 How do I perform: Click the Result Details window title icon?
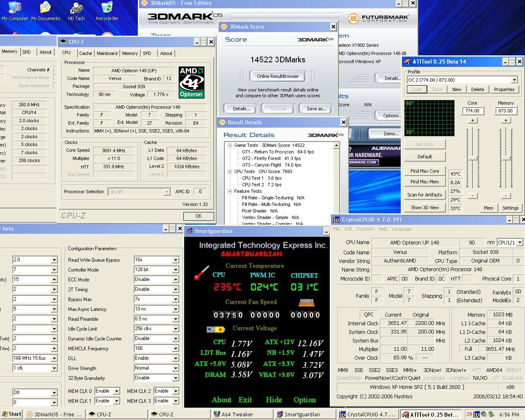coord(222,122)
